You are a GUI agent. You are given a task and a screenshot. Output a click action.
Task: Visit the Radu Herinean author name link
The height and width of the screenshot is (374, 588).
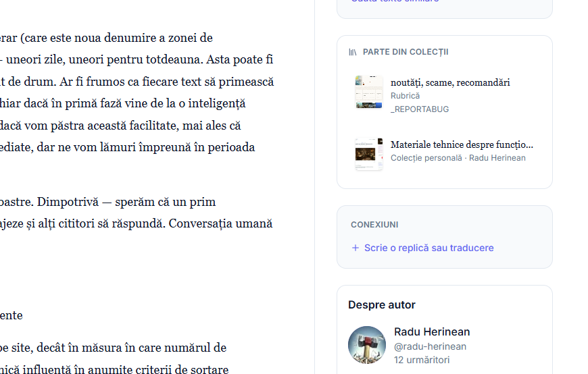432,332
